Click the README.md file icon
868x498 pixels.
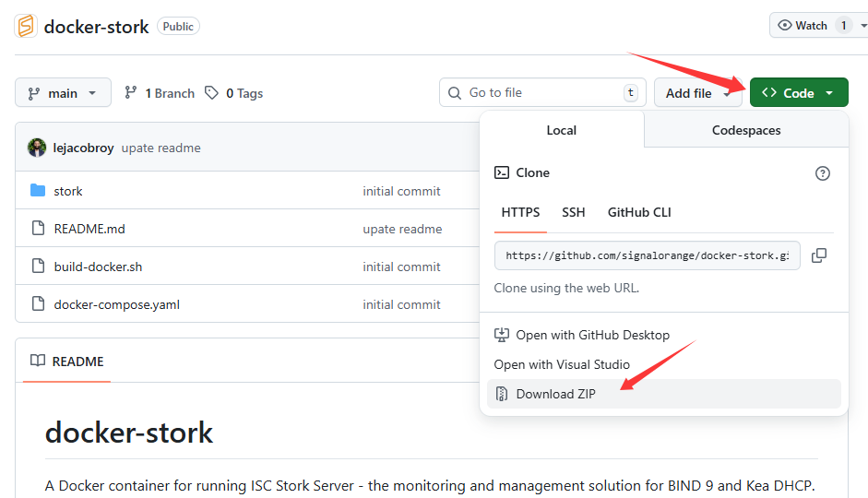38,228
